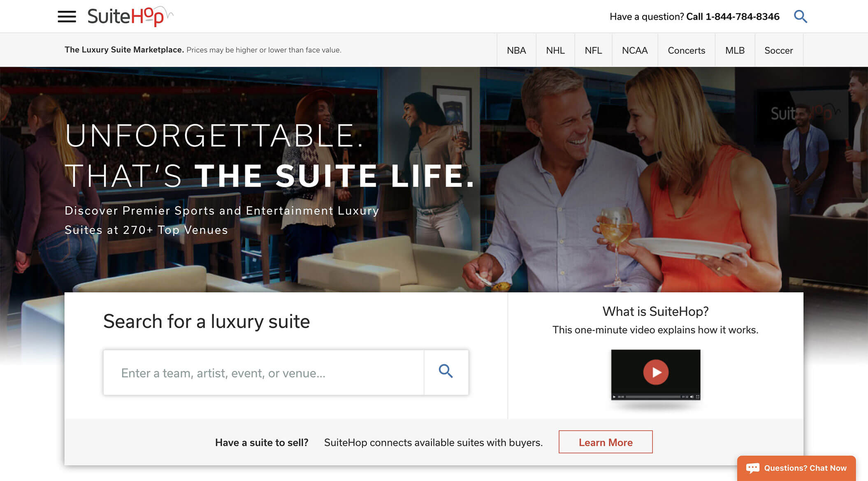This screenshot has height=481, width=868.
Task: Click the video fullscreen icon
Action: point(697,397)
